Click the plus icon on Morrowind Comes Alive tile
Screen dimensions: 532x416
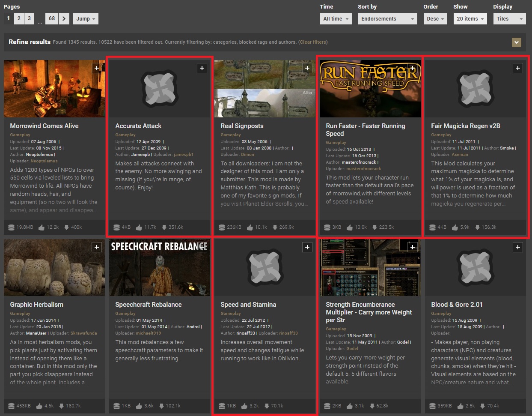tap(97, 68)
